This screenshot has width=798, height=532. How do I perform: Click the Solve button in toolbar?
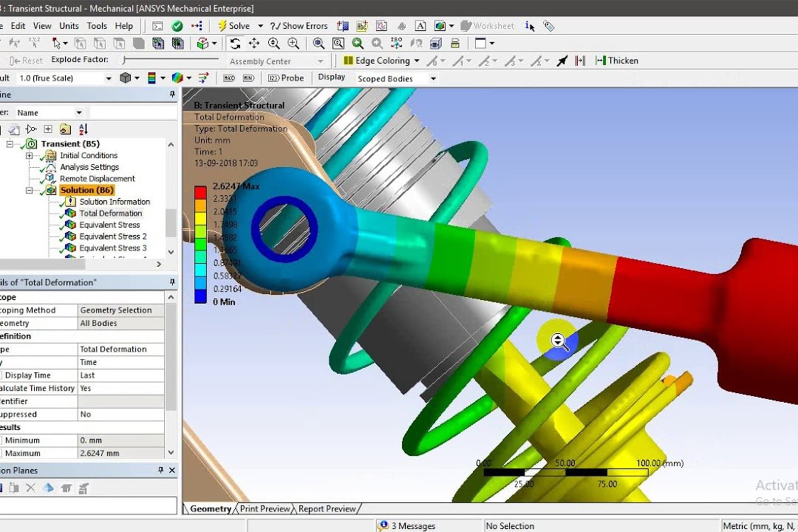click(x=235, y=25)
